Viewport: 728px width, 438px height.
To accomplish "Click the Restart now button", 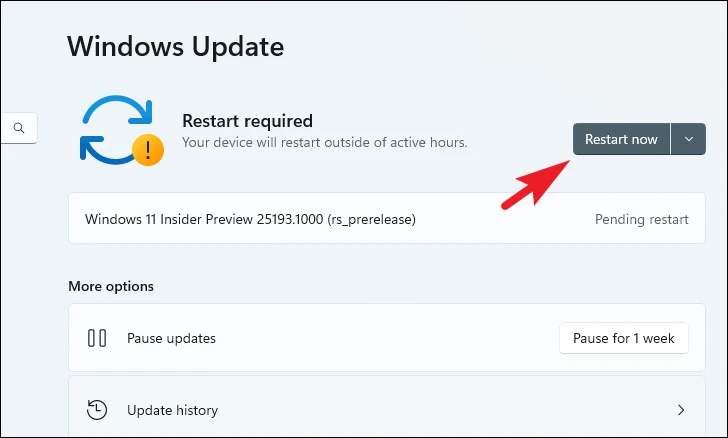I will point(621,139).
